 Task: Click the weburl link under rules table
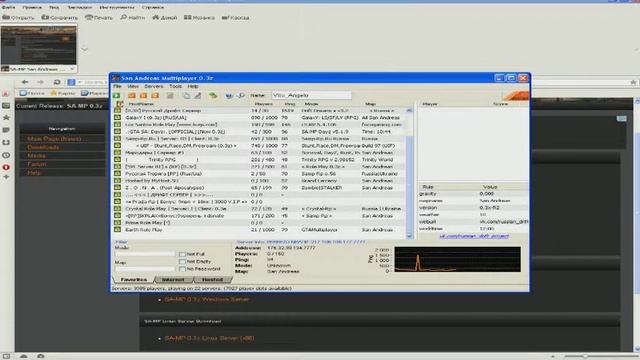click(474, 236)
